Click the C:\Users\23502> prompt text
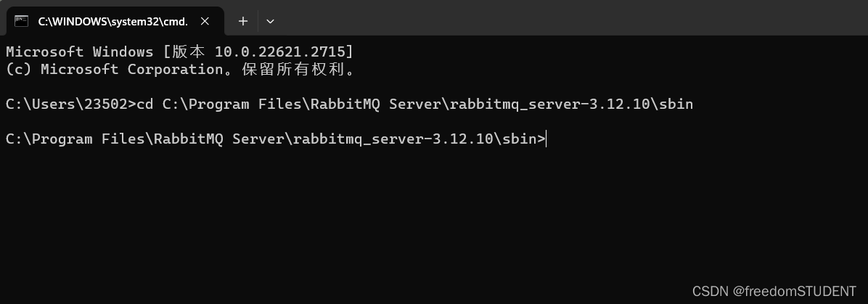 pyautogui.click(x=70, y=104)
